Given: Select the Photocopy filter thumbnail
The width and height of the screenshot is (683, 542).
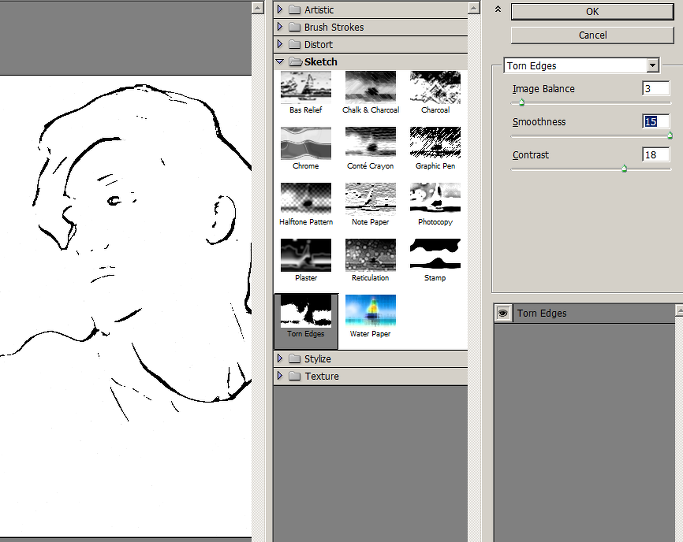Looking at the screenshot, I should click(x=435, y=199).
